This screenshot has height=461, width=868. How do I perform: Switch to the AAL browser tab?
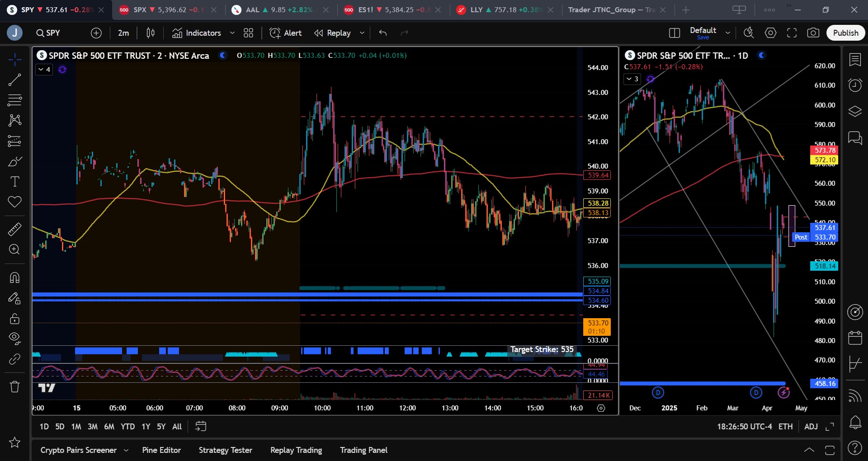tap(252, 10)
